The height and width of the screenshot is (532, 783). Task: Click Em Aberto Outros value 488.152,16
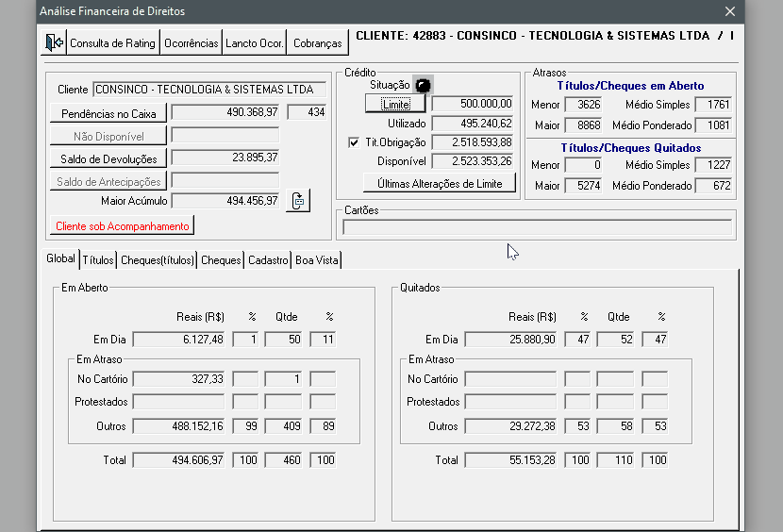[179, 426]
